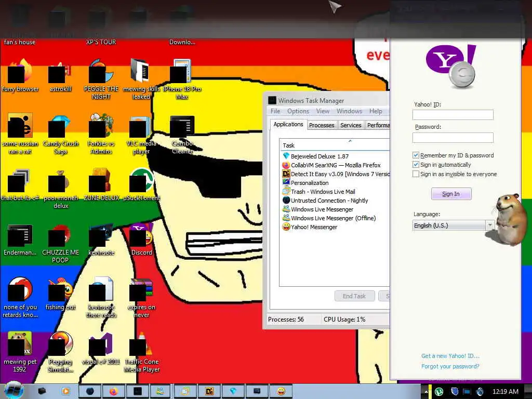Image resolution: width=532 pixels, height=399 pixels.
Task: Open the View menu in Task Manager
Action: coord(323,111)
